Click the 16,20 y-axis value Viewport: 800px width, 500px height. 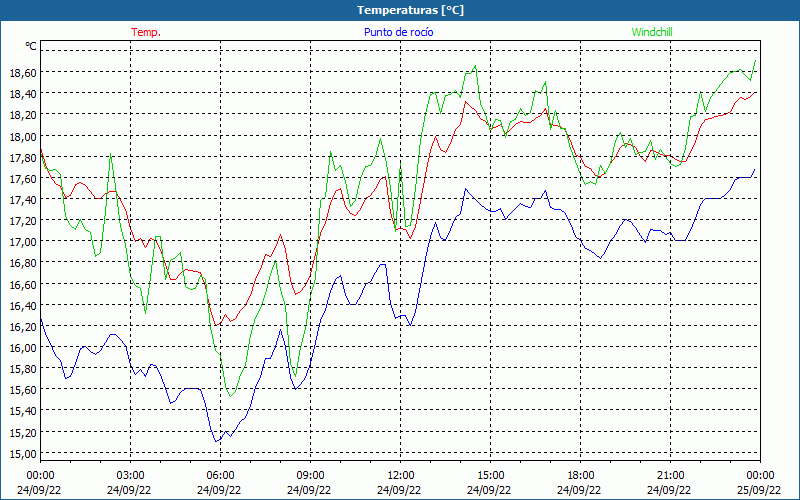tap(23, 327)
